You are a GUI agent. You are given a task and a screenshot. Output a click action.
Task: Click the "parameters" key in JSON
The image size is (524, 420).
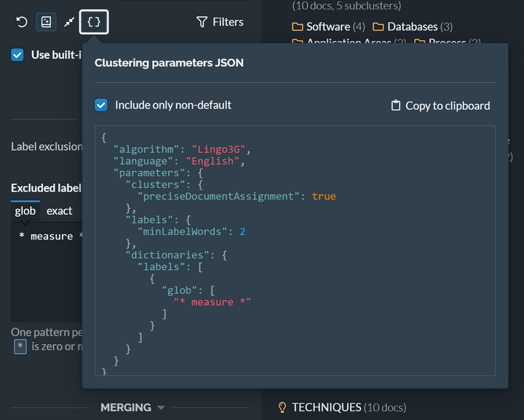click(149, 173)
